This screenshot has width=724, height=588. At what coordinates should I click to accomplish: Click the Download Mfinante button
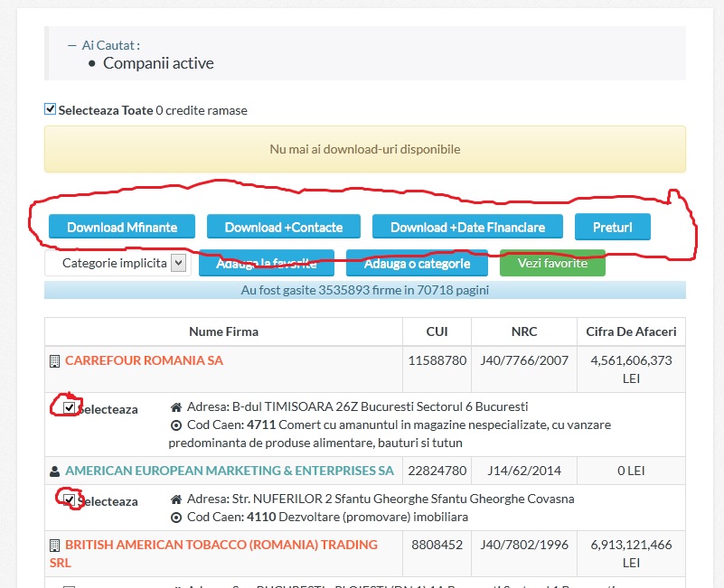(122, 227)
